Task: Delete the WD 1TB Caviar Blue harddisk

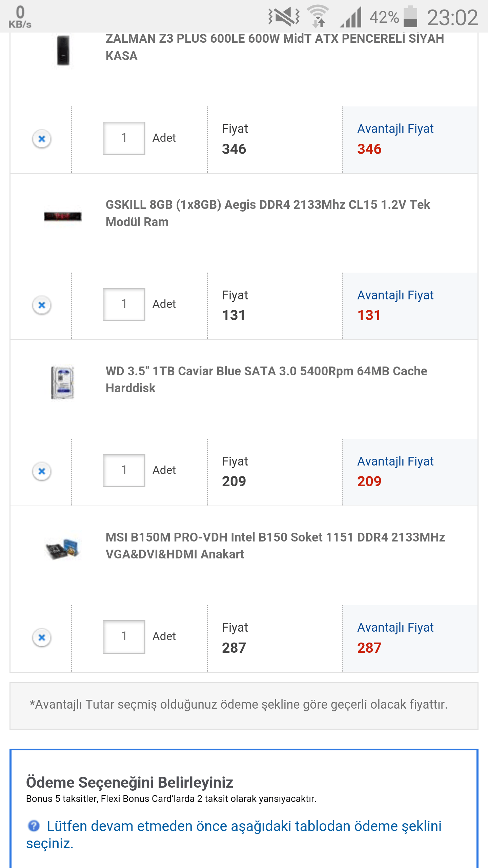Action: (42, 471)
